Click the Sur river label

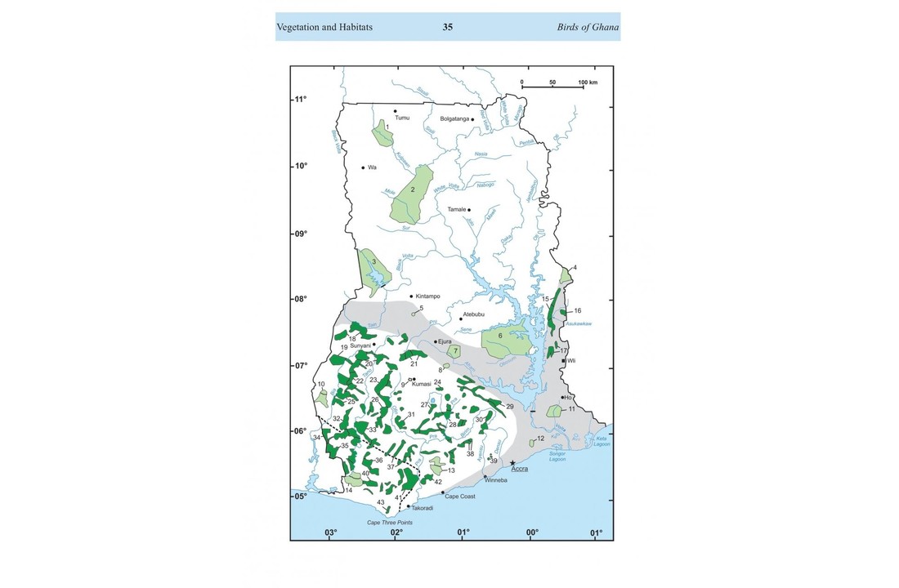coord(406,228)
